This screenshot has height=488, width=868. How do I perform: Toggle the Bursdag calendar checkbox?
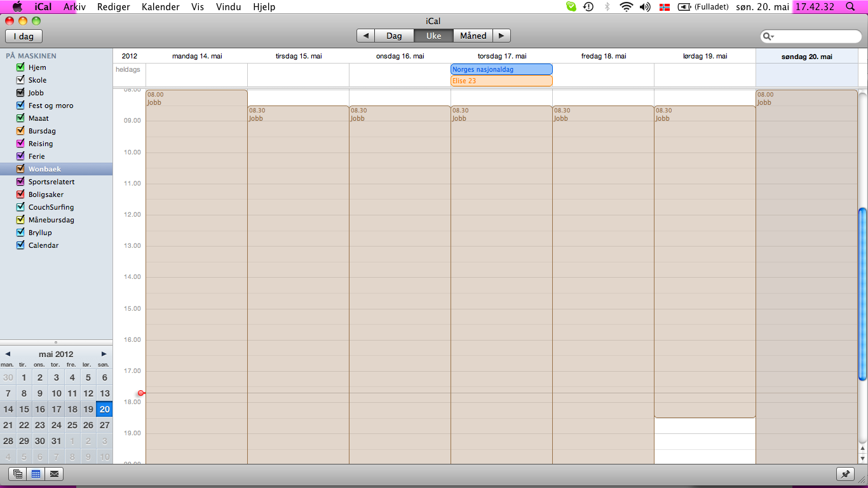click(x=20, y=131)
